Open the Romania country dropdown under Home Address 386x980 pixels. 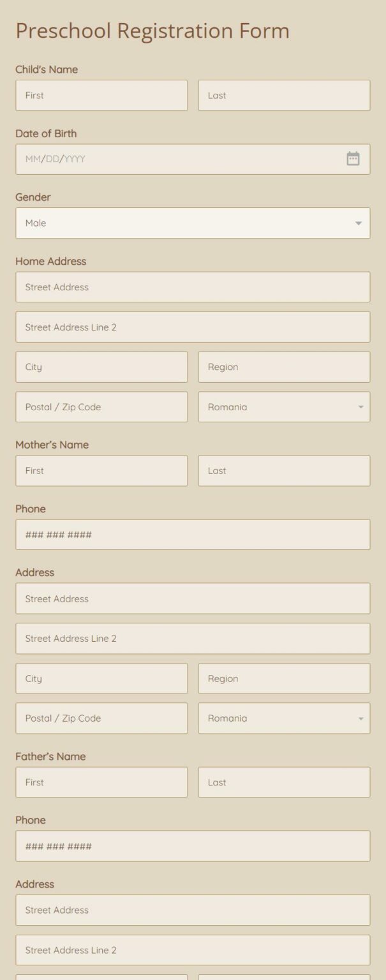click(361, 406)
